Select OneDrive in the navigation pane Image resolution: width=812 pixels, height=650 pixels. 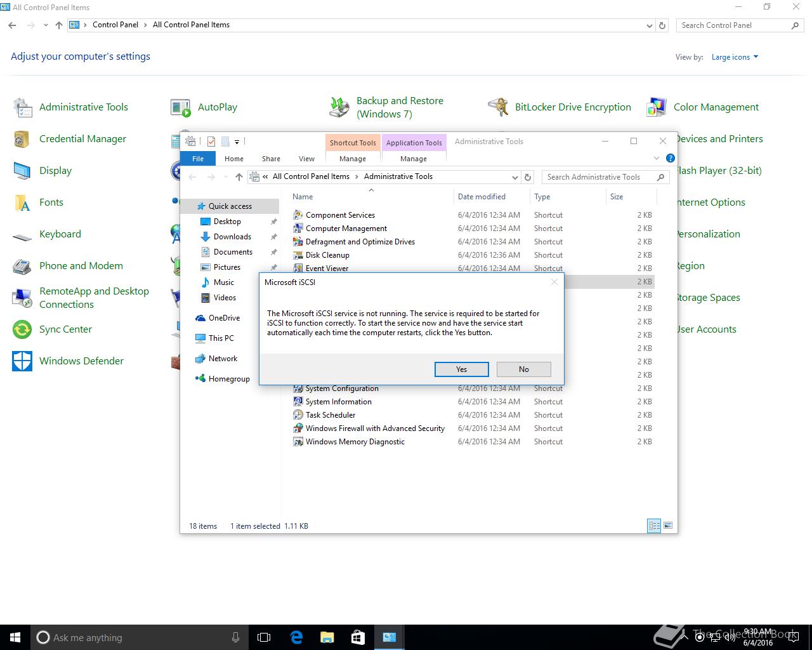point(224,318)
